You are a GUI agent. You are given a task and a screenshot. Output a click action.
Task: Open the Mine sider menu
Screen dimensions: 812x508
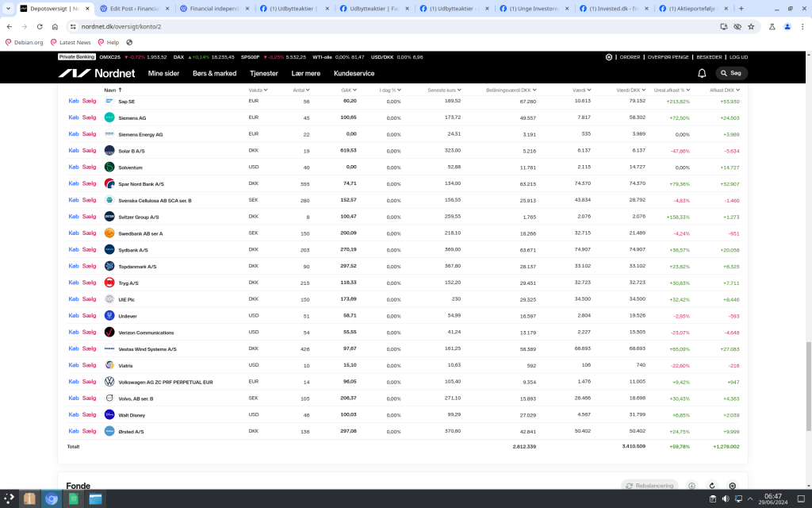(163, 73)
